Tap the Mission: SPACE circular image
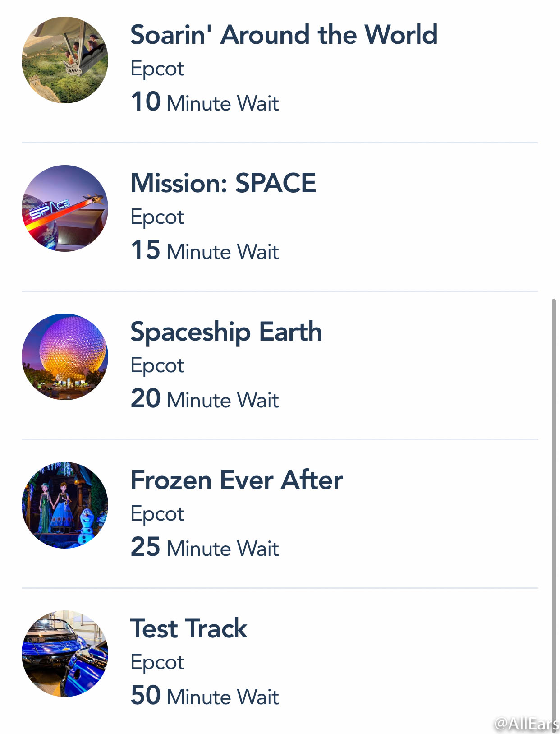The height and width of the screenshot is (734, 560). pyautogui.click(x=65, y=208)
